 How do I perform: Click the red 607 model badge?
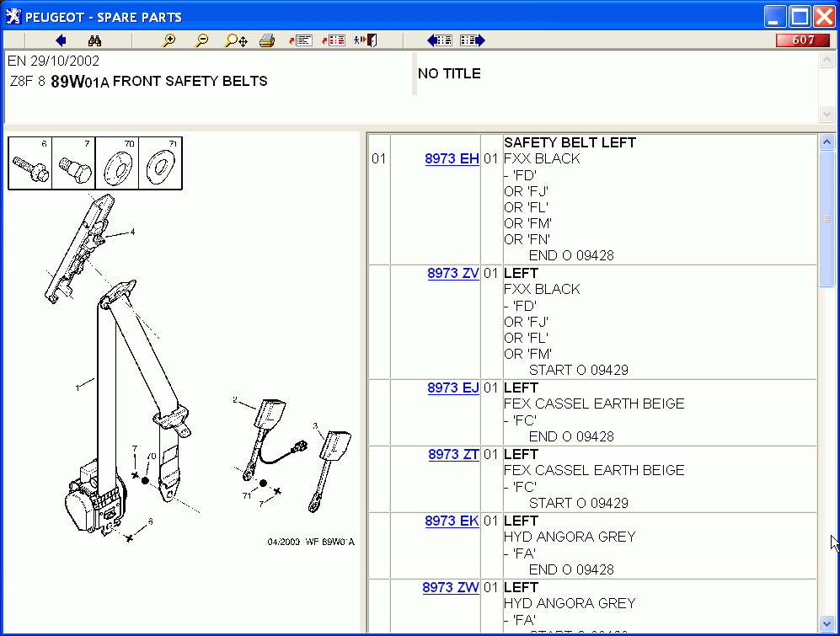pos(802,40)
